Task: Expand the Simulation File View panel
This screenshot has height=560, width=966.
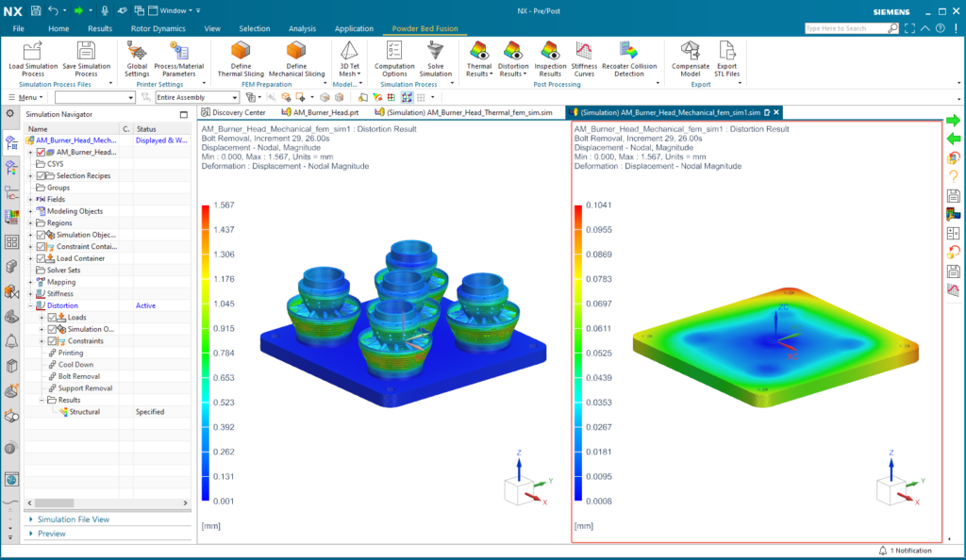Action: [x=74, y=519]
